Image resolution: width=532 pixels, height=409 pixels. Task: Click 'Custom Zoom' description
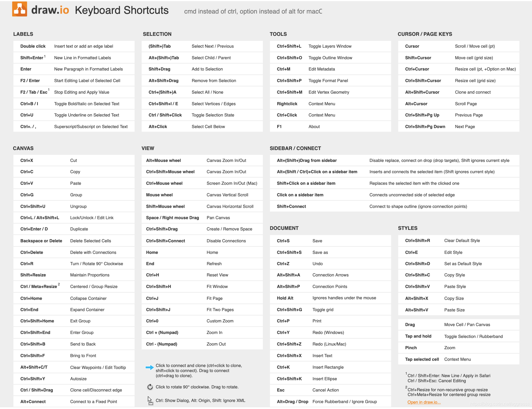[220, 321]
